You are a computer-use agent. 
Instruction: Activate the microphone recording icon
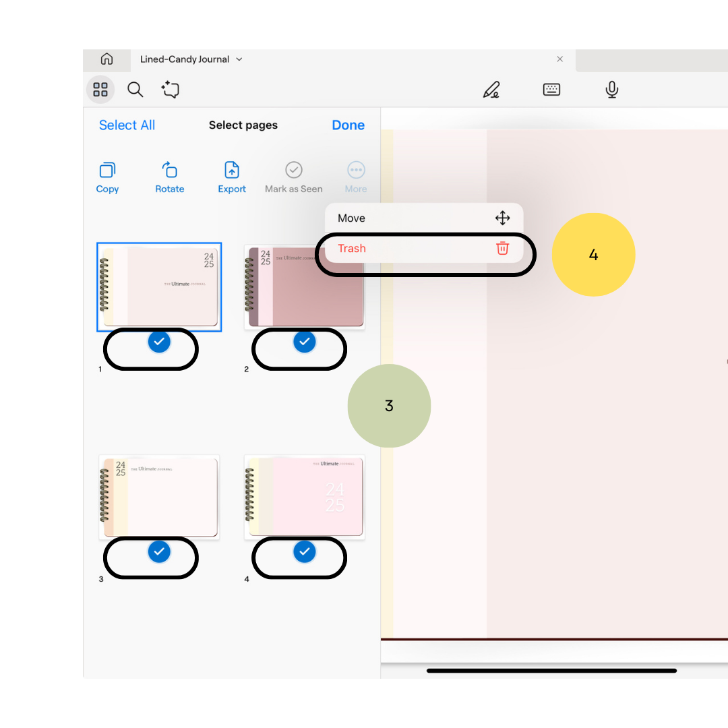(611, 90)
